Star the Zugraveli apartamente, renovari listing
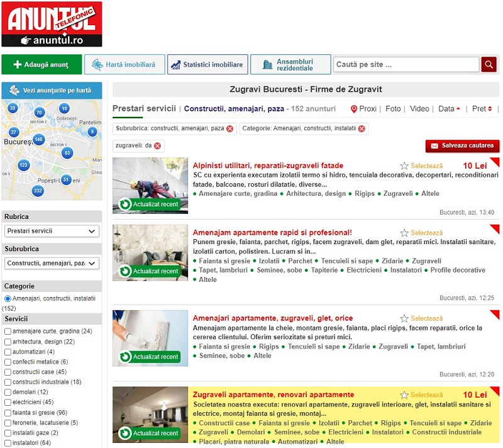Image resolution: width=503 pixels, height=448 pixels. pos(404,395)
